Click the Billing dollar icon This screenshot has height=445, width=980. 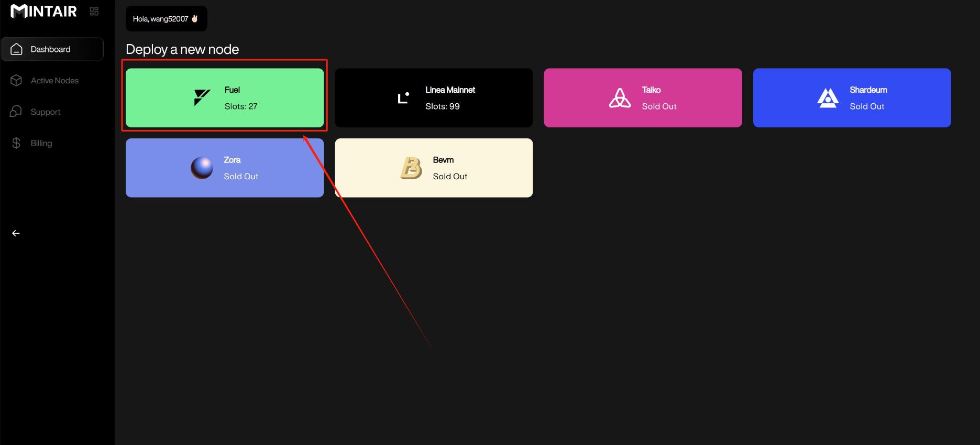[x=16, y=143]
